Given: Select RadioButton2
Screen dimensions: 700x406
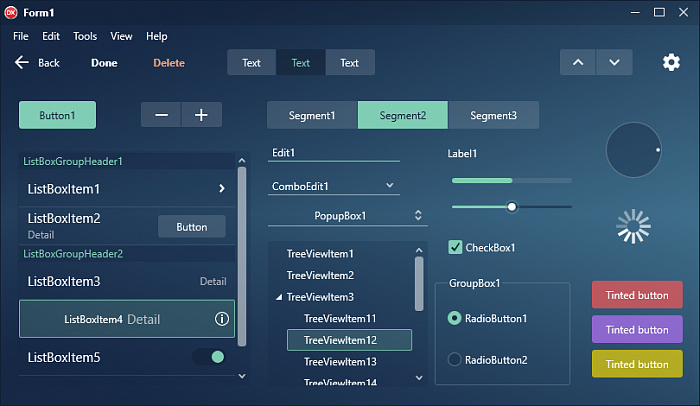Looking at the screenshot, I should point(455,359).
